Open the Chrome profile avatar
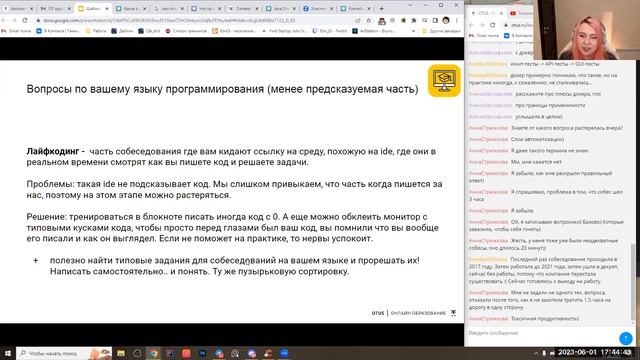640x360 pixels. (446, 20)
